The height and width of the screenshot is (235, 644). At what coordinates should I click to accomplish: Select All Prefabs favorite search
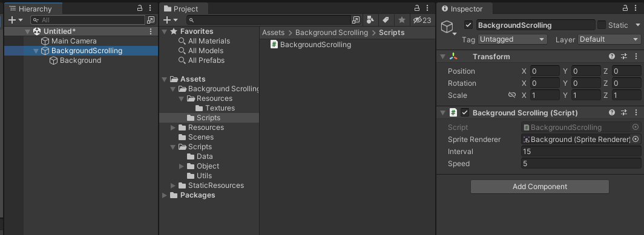(206, 60)
